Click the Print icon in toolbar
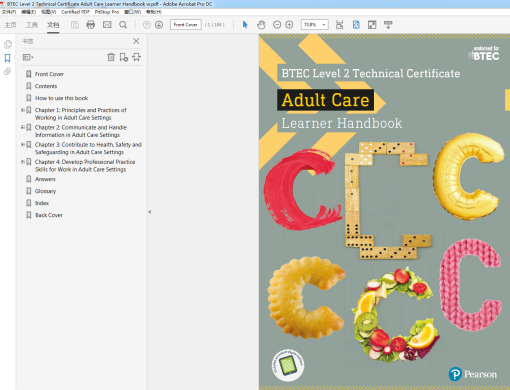This screenshot has width=510, height=390. pos(91,25)
